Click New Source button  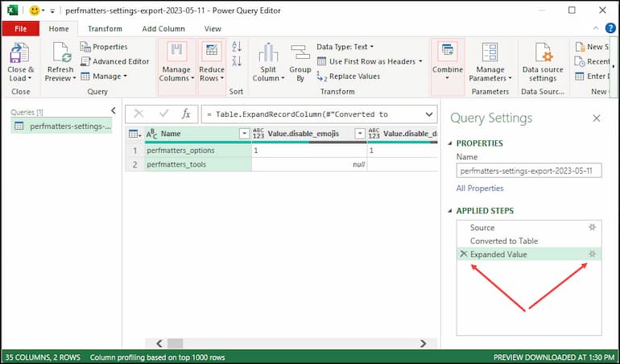point(592,47)
